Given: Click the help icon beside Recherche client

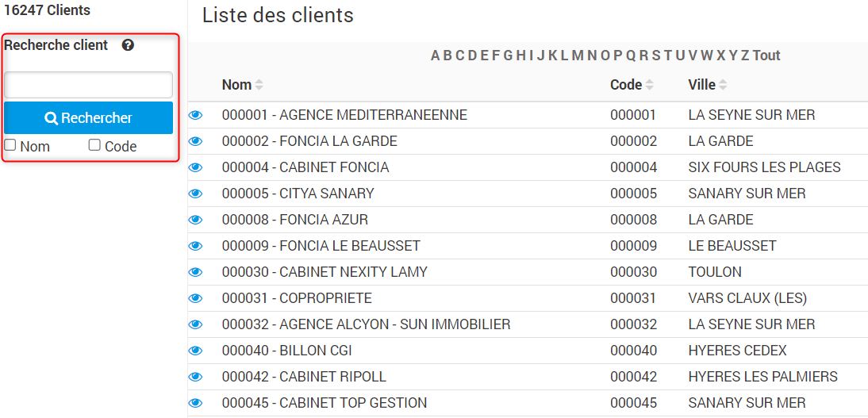Looking at the screenshot, I should pos(128,45).
